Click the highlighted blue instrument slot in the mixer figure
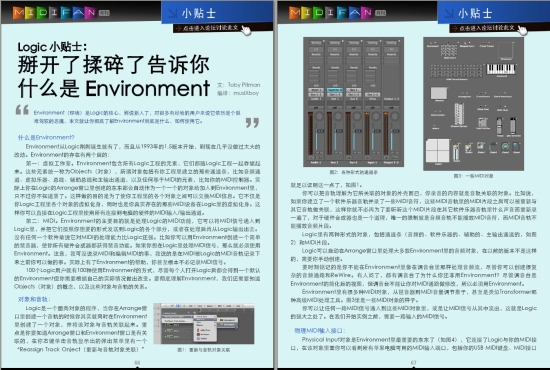Image resolution: width=550 pixels, height=370 pixels. pos(335,90)
